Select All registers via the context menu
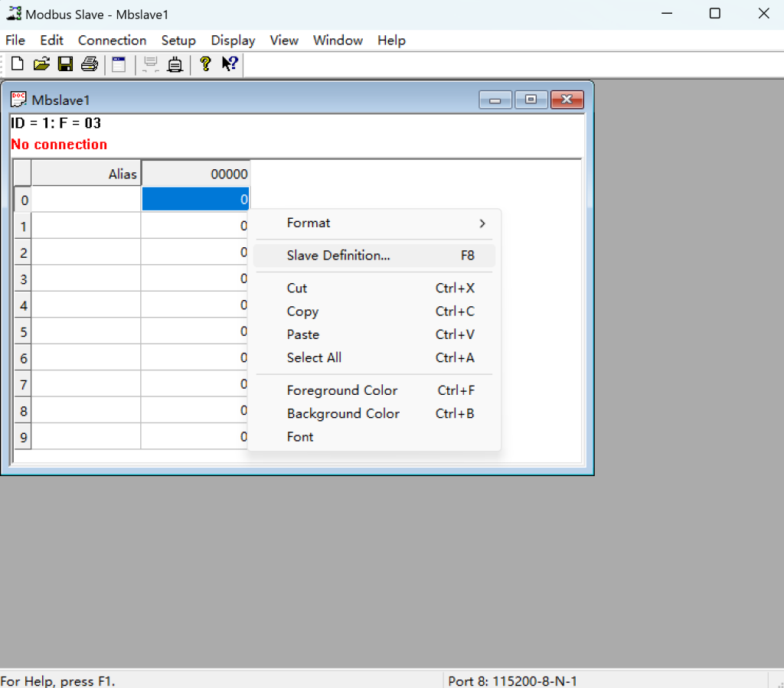The height and width of the screenshot is (688, 784). pyautogui.click(x=314, y=357)
